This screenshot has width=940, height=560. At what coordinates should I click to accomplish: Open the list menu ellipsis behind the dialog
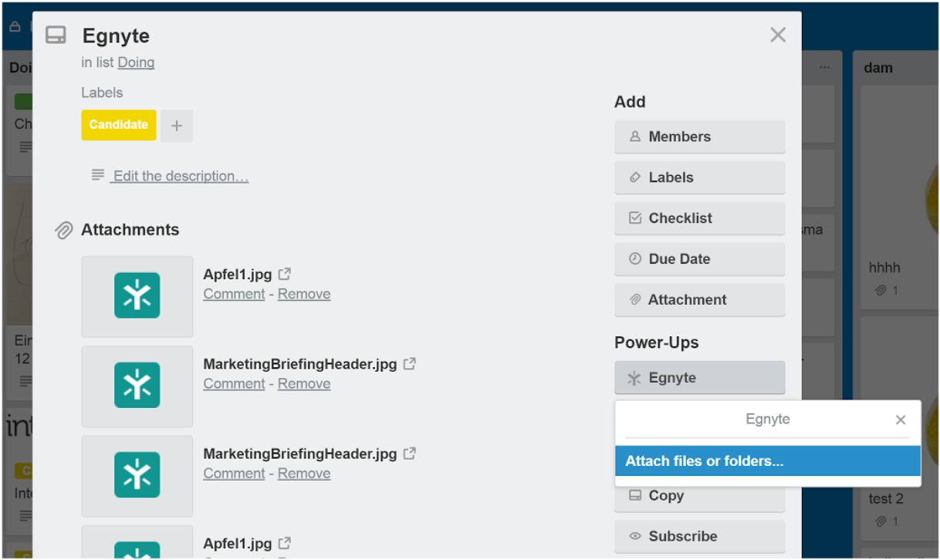(824, 68)
